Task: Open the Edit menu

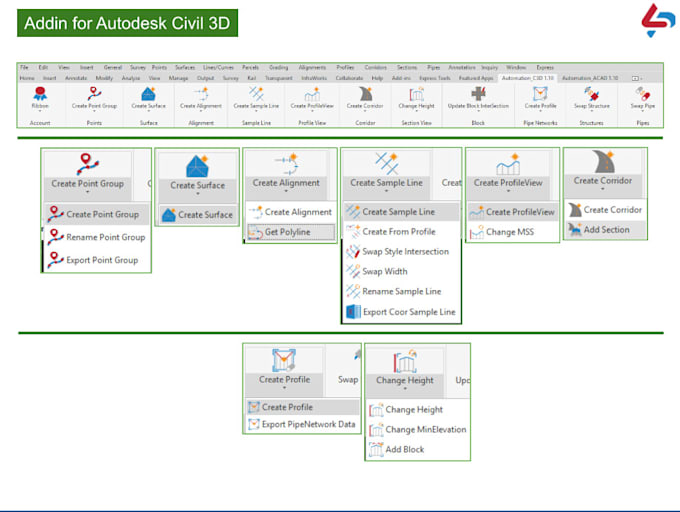Action: tap(43, 67)
